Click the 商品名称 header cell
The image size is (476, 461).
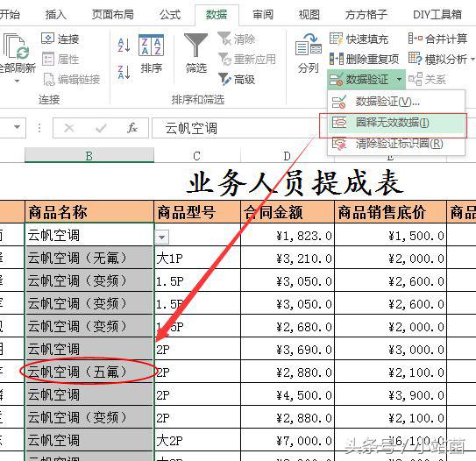89,212
